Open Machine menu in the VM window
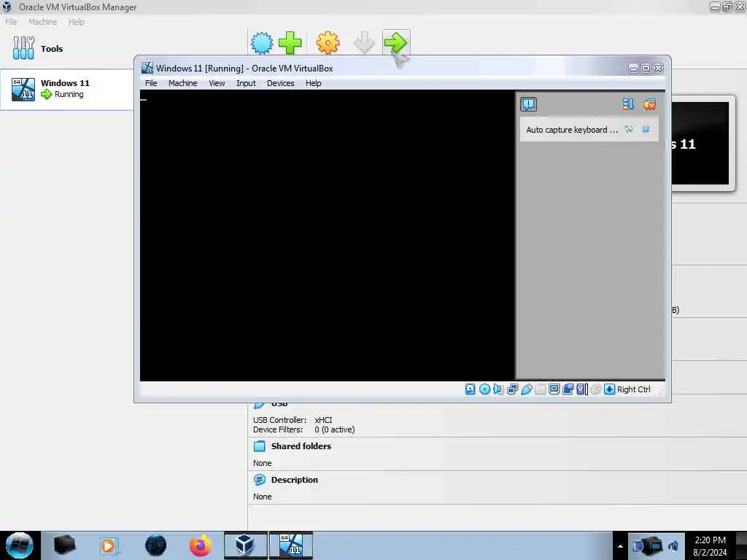This screenshot has height=560, width=747. 182,83
